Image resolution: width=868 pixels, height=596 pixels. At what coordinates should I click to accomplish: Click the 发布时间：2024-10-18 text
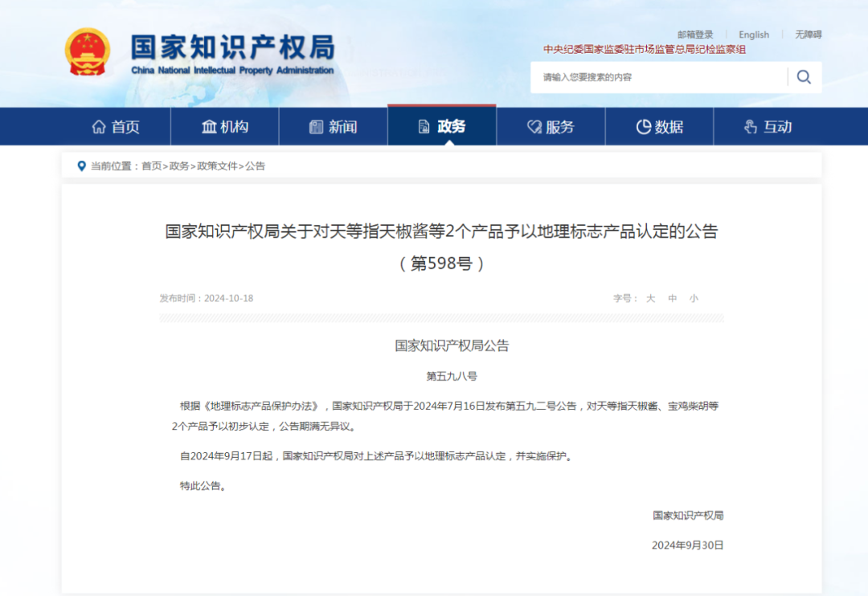(207, 298)
